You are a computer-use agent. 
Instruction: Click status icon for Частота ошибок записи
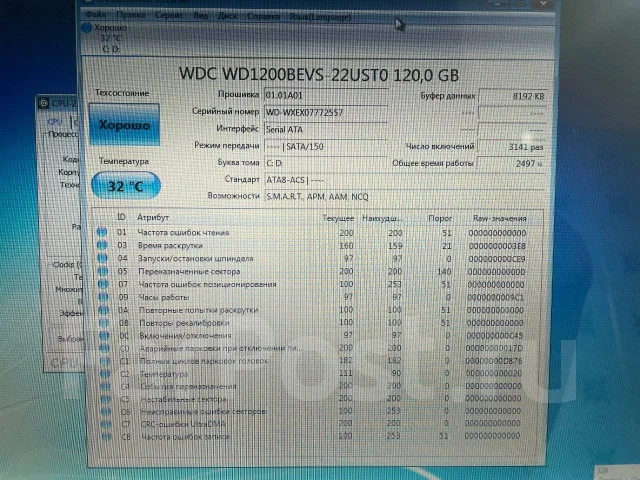(107, 437)
